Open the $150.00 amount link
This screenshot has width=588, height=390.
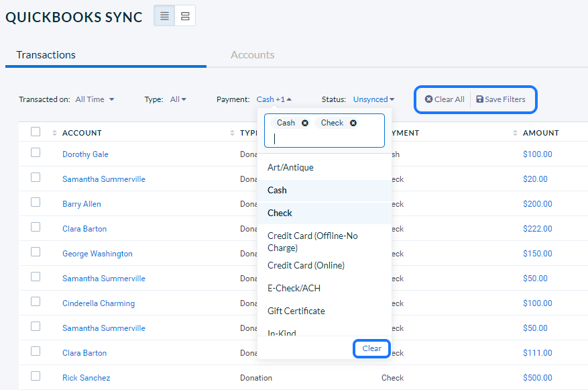(537, 253)
